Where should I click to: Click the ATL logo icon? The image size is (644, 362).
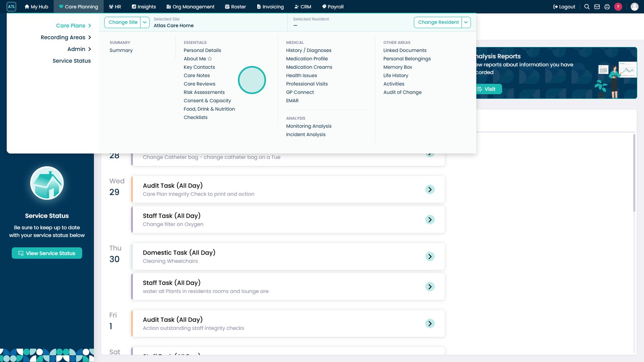pos(11,7)
